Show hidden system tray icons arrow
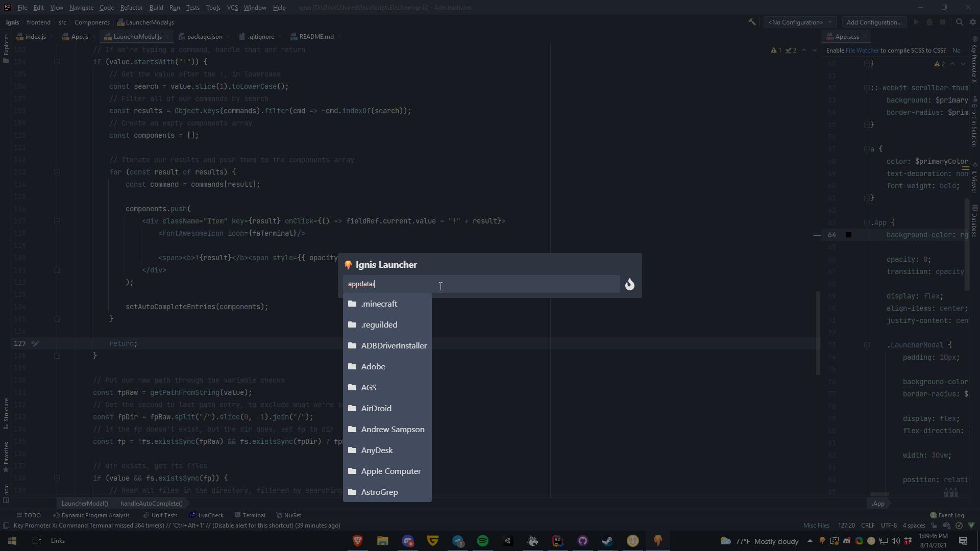The image size is (980, 551). 810,541
